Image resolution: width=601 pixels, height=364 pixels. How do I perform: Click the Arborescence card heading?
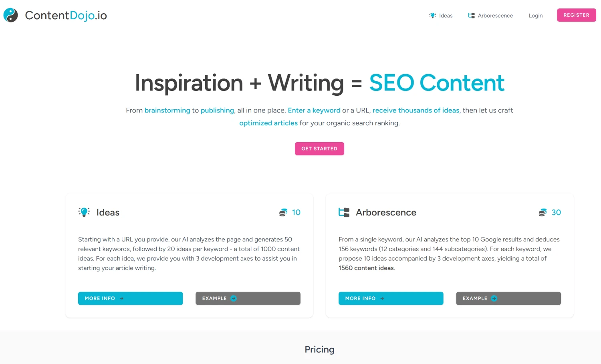386,213
